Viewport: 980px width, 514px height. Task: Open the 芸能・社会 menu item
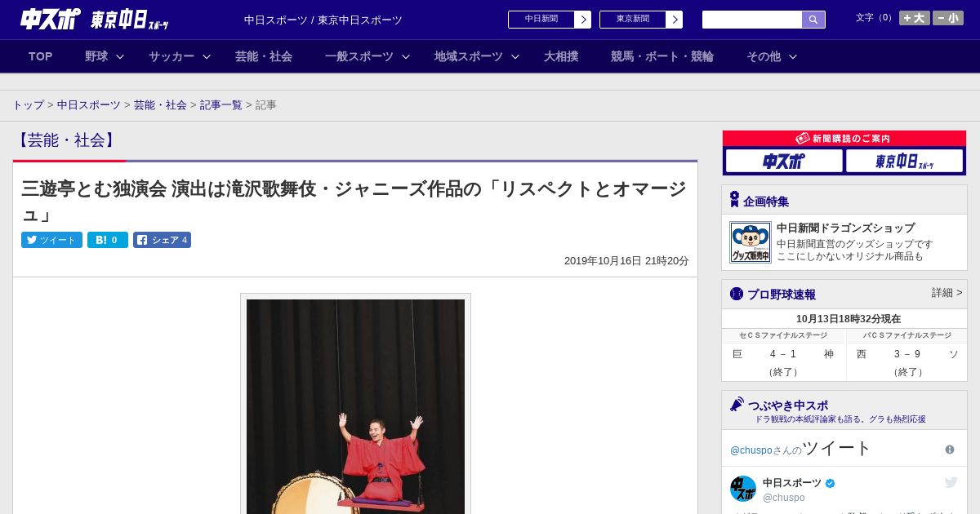(264, 56)
